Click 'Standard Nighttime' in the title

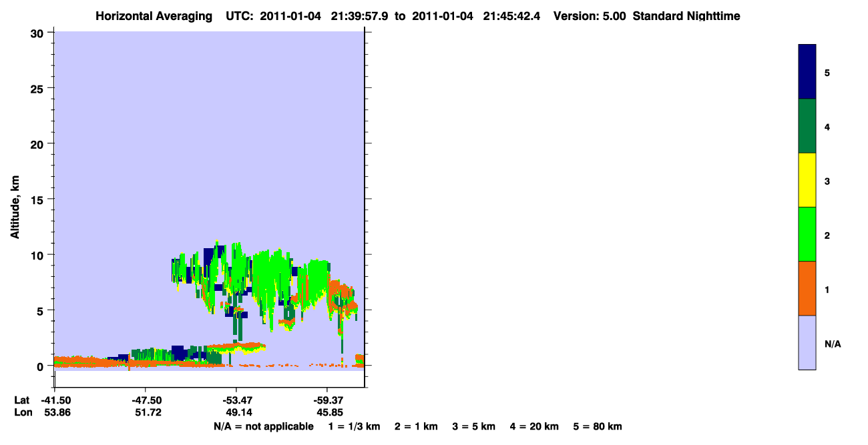point(686,16)
